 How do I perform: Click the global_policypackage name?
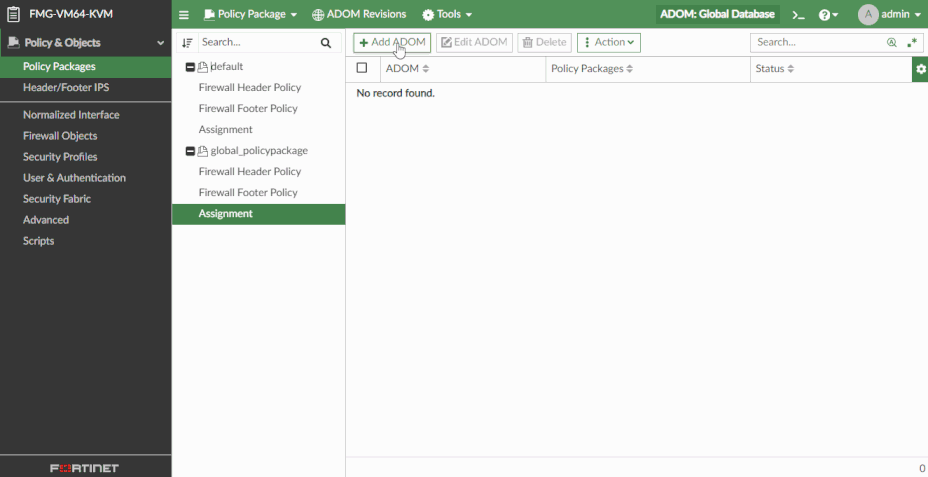click(x=259, y=151)
